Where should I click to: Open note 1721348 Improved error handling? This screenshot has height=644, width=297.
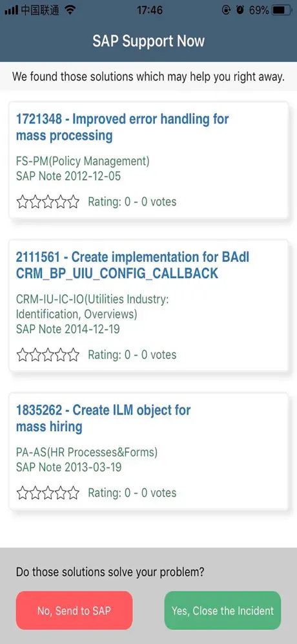pyautogui.click(x=122, y=127)
